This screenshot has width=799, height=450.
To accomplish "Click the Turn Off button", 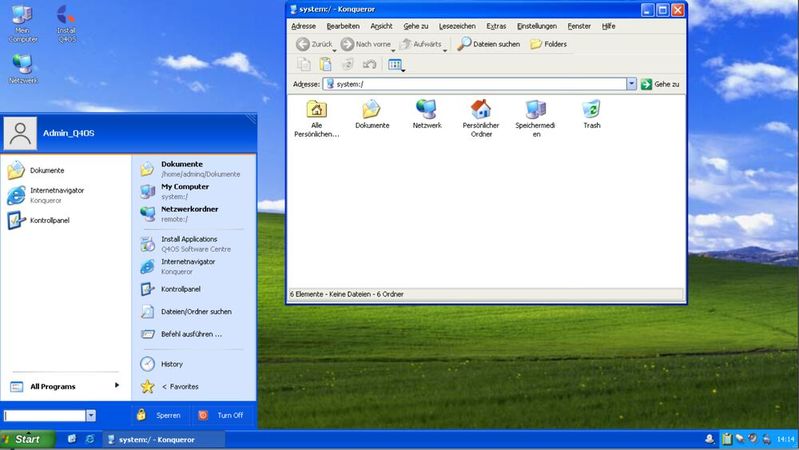I will 221,415.
